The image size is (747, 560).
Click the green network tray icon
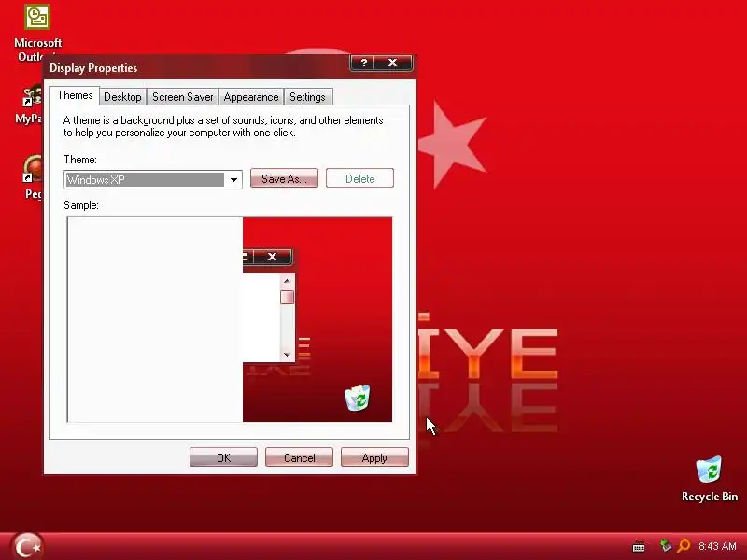point(666,546)
